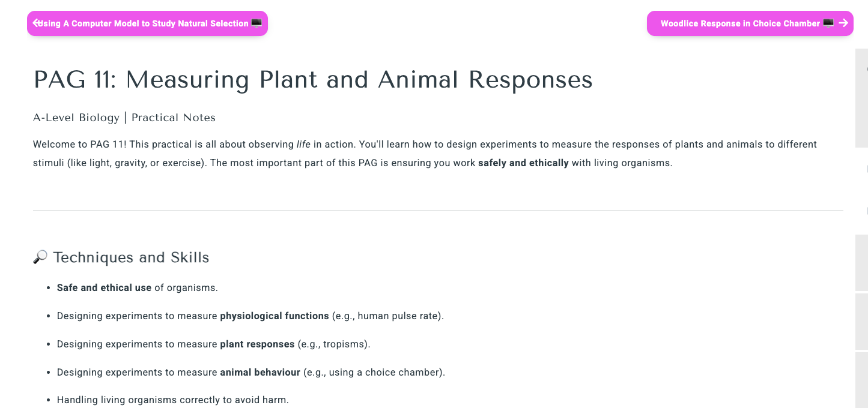Viewport: 868px width, 408px height.
Task: Select the physiological functions bold text
Action: tap(274, 316)
